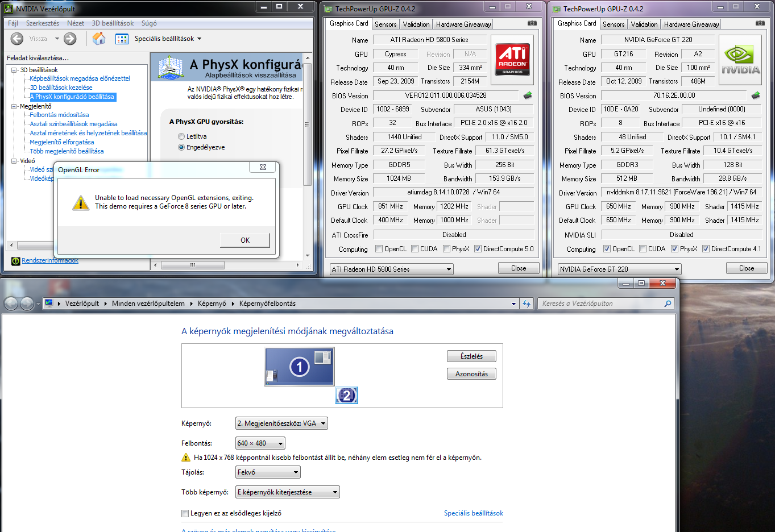Image resolution: width=775 pixels, height=532 pixels.
Task: Click the ATI Radeon Graphics logo
Action: tap(512, 60)
